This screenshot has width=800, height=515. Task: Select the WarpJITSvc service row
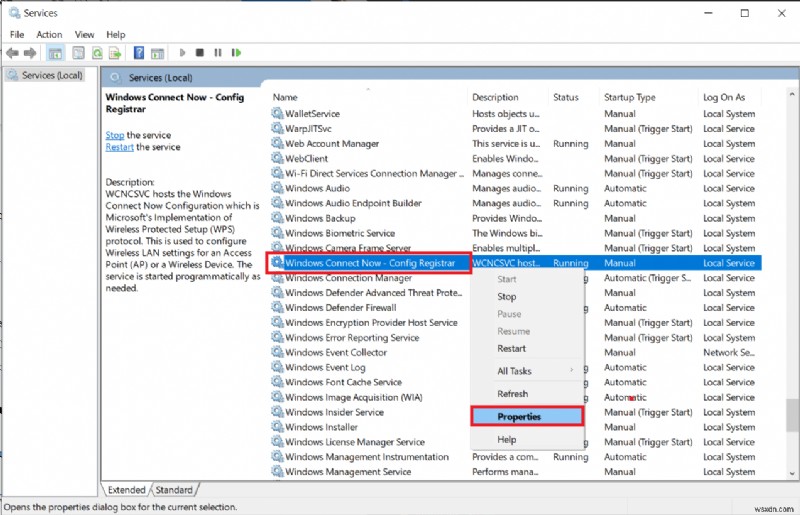pos(516,129)
